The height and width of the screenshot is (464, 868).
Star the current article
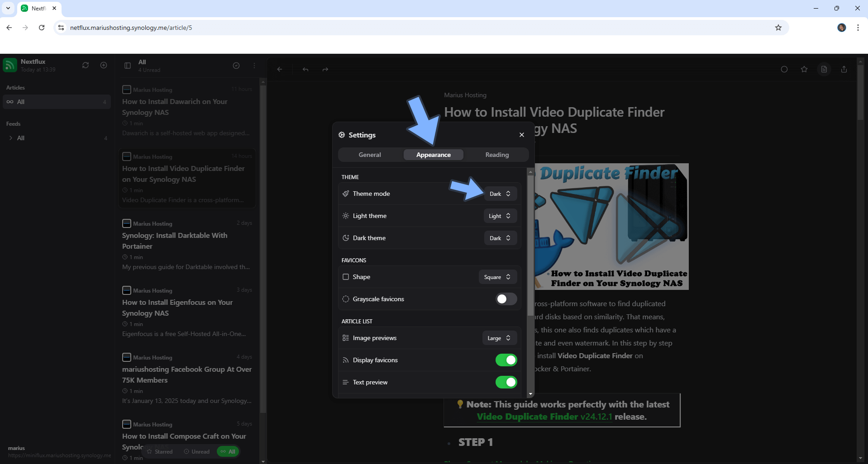click(804, 69)
